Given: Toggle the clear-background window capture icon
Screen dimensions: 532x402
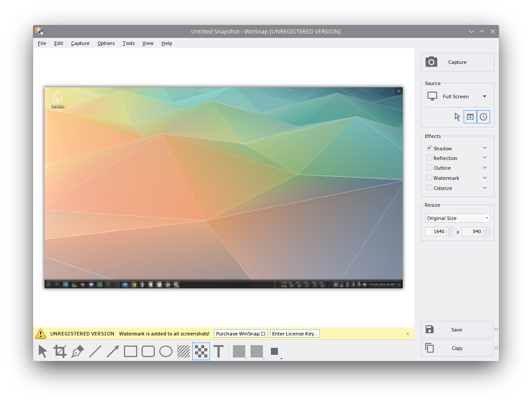Looking at the screenshot, I should 470,117.
